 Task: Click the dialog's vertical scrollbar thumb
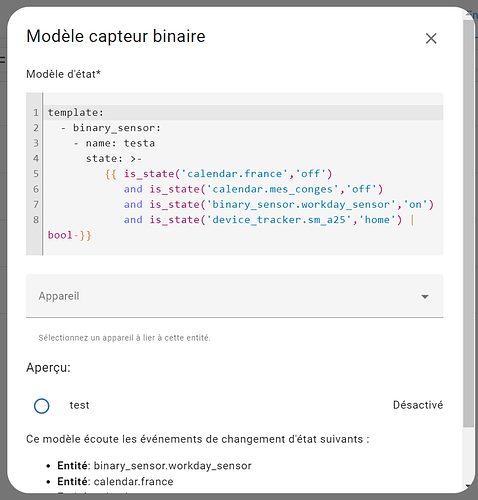468,223
